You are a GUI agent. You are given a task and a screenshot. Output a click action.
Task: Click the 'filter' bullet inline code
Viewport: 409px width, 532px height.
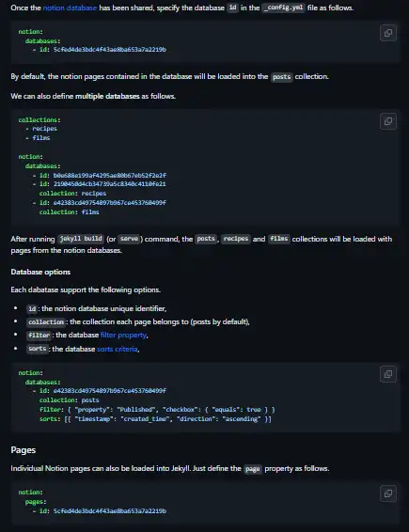click(x=39, y=336)
